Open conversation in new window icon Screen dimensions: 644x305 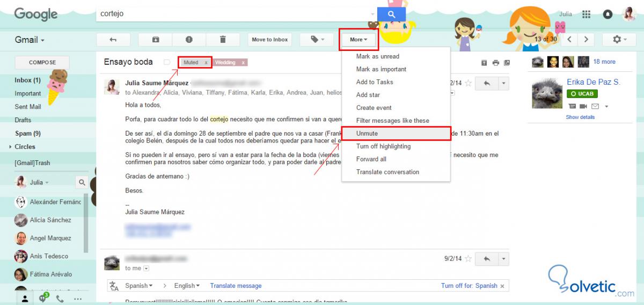pos(507,63)
